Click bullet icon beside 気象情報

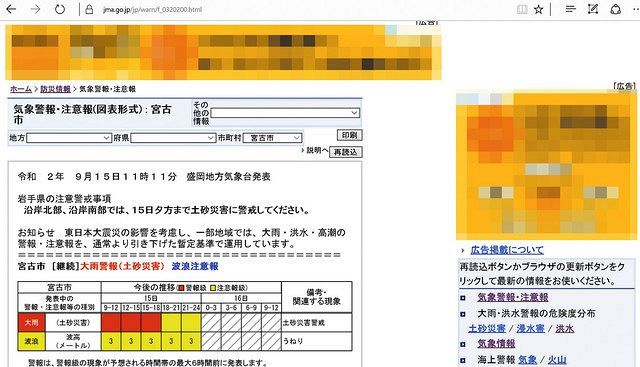pyautogui.click(x=463, y=344)
